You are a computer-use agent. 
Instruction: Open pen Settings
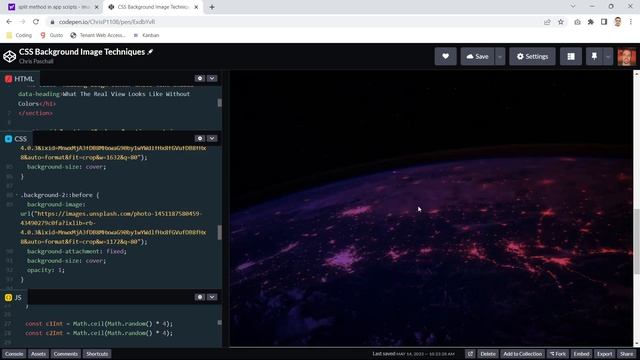[532, 56]
